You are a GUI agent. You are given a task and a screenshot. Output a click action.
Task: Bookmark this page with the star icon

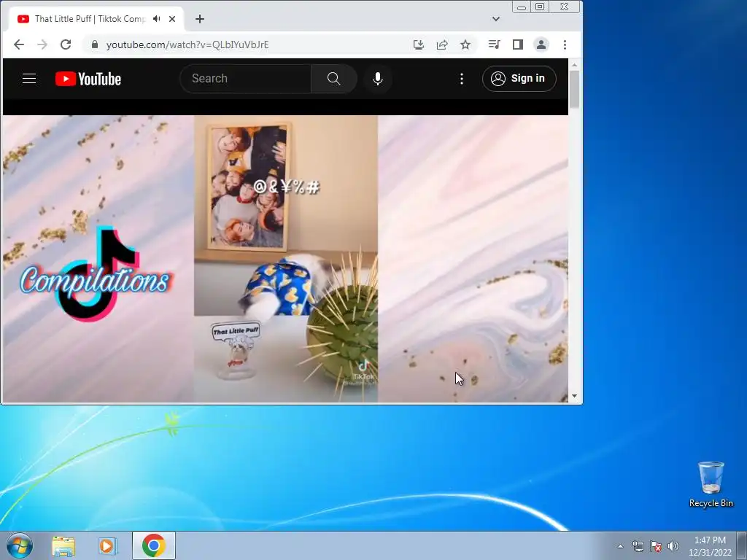465,44
